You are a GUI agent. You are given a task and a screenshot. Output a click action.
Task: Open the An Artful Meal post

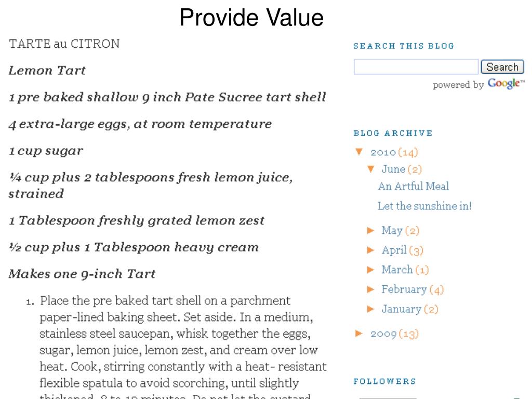click(413, 187)
